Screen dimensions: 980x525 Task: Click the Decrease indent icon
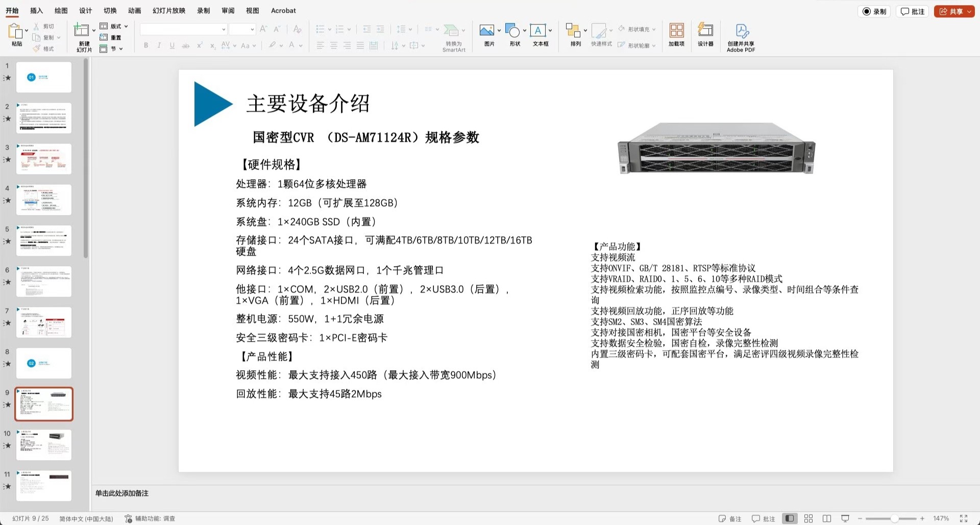(x=366, y=29)
